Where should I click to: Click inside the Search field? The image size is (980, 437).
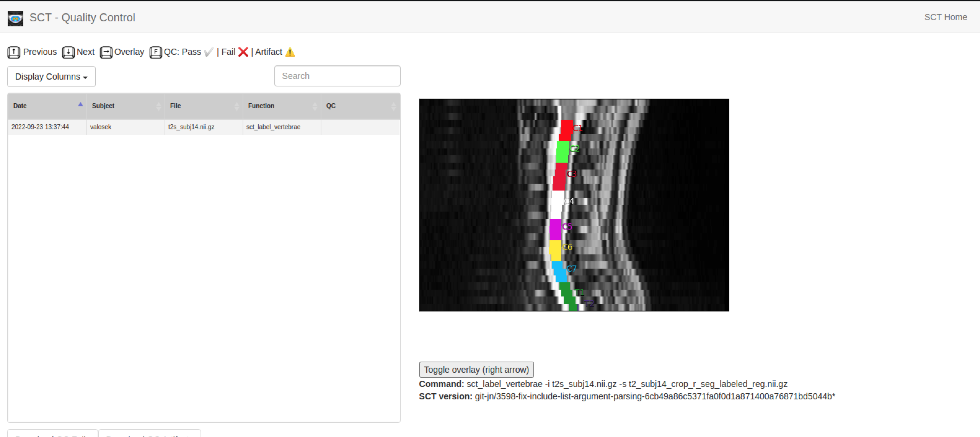pos(337,76)
